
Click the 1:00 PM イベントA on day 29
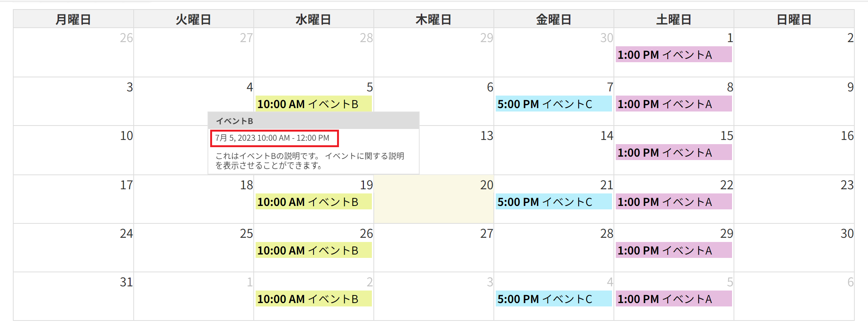[x=674, y=250]
